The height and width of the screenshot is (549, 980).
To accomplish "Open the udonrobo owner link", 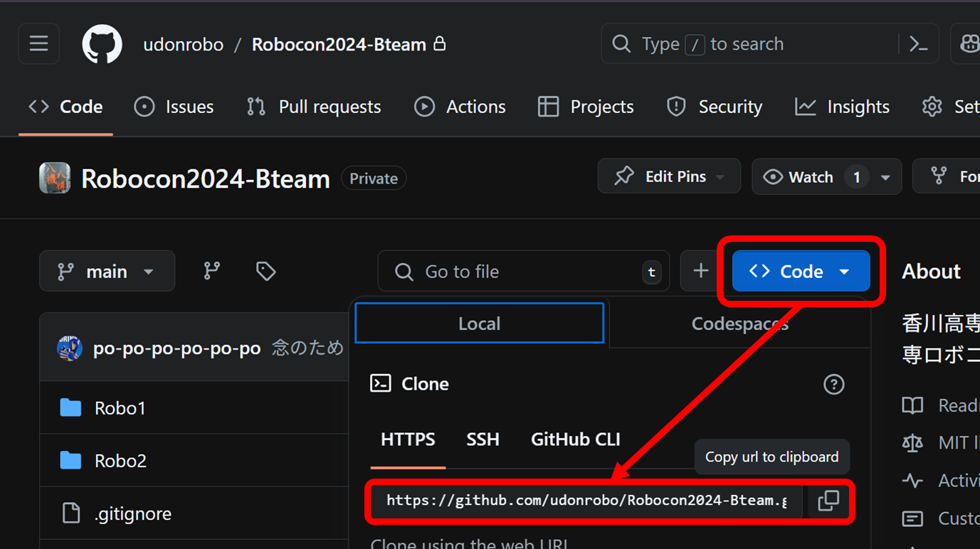I will [183, 44].
